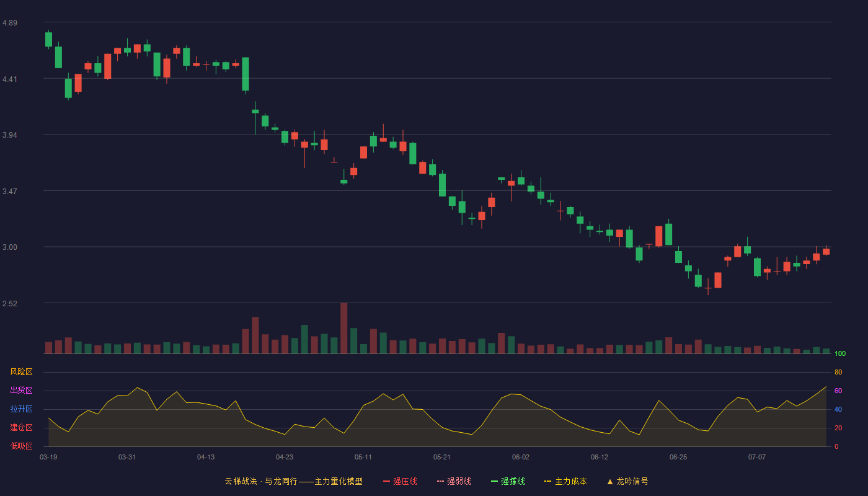868x496 pixels.
Task: Click the 05-11 date axis label
Action: (x=363, y=457)
